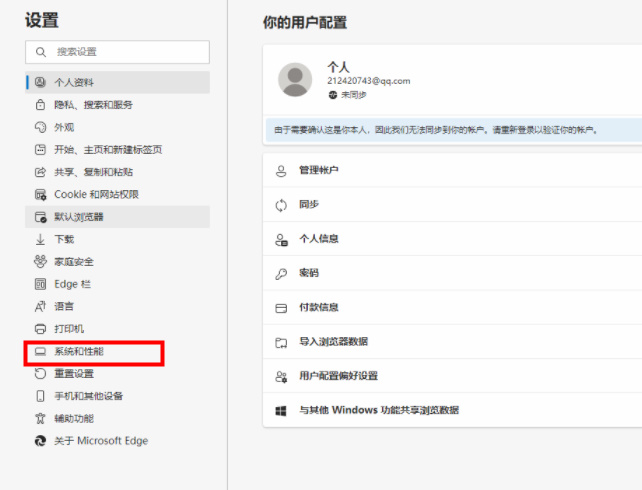Open 密码 passwords row

452,273
